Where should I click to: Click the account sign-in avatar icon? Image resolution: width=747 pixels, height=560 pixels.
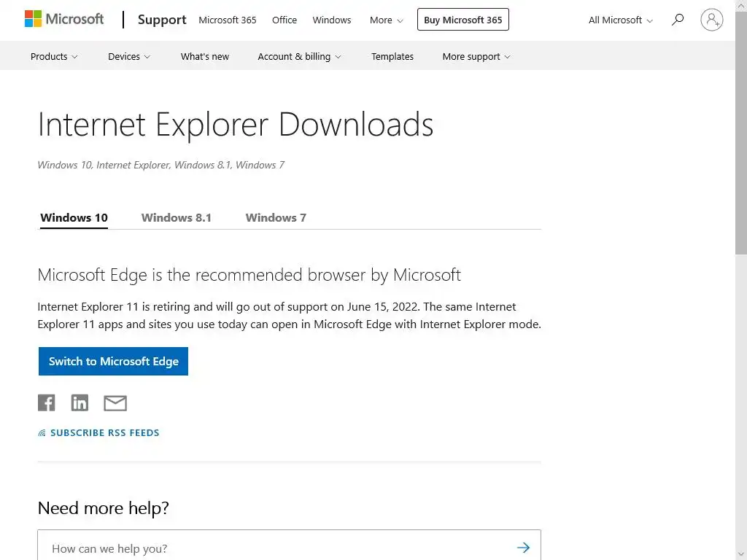(711, 20)
